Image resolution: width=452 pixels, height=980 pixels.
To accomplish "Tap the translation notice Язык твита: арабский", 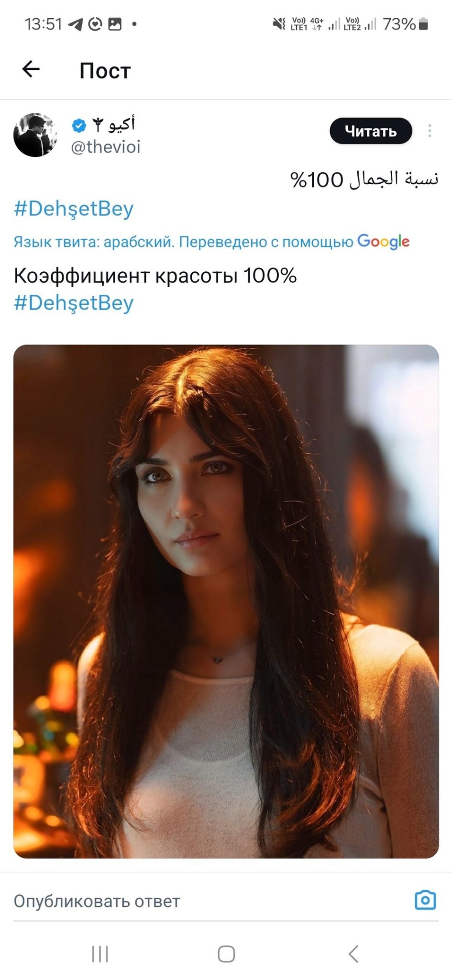I will click(x=93, y=242).
